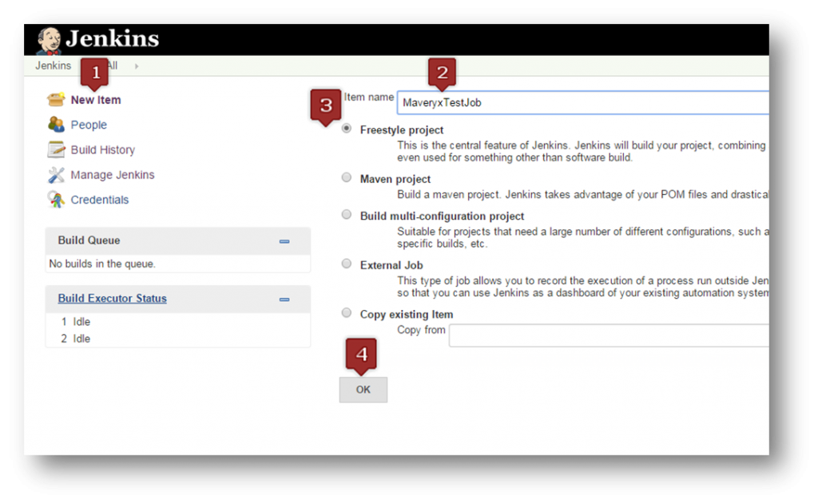Viewport: 818px width, 504px height.
Task: Collapse the Build Queue panel
Action: pos(284,240)
